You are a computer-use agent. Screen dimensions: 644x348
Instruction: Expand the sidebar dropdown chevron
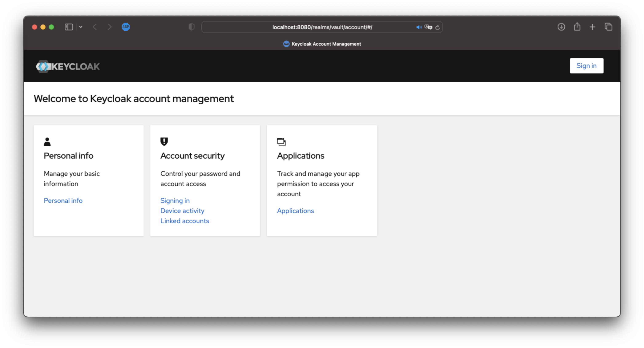point(81,27)
